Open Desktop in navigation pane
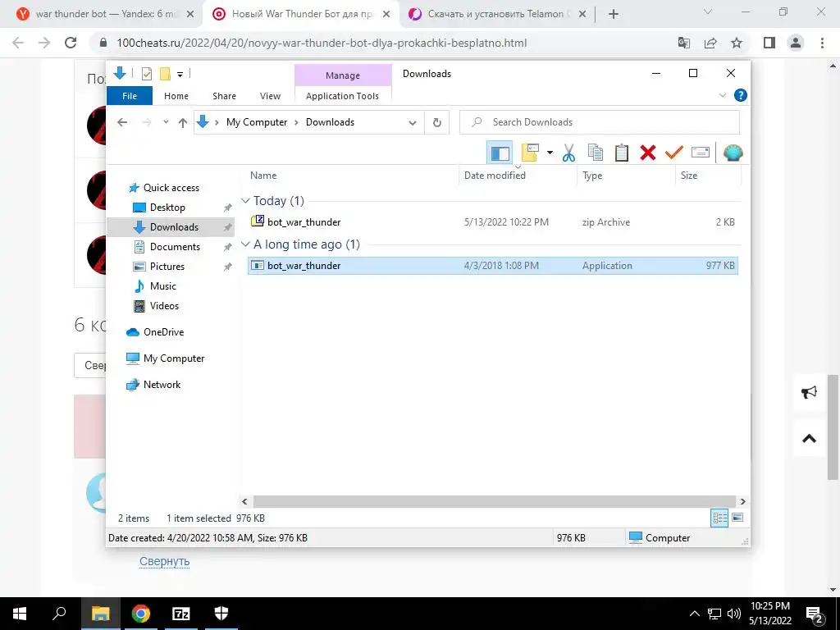The width and height of the screenshot is (840, 630). [167, 208]
